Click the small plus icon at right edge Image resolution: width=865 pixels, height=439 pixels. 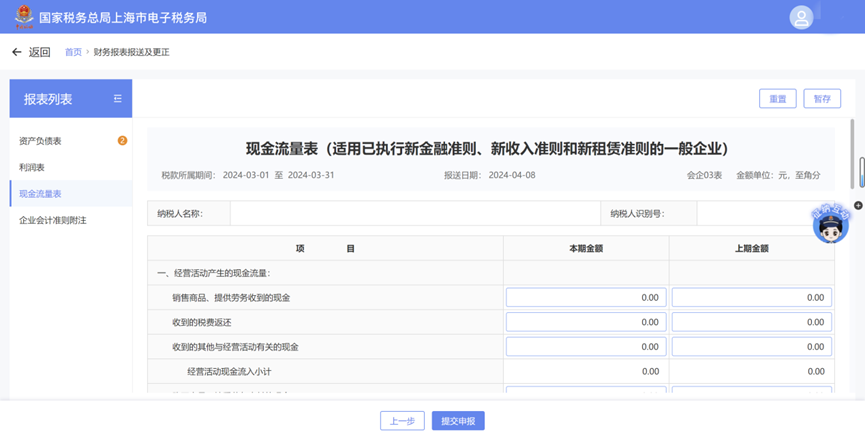(x=858, y=205)
